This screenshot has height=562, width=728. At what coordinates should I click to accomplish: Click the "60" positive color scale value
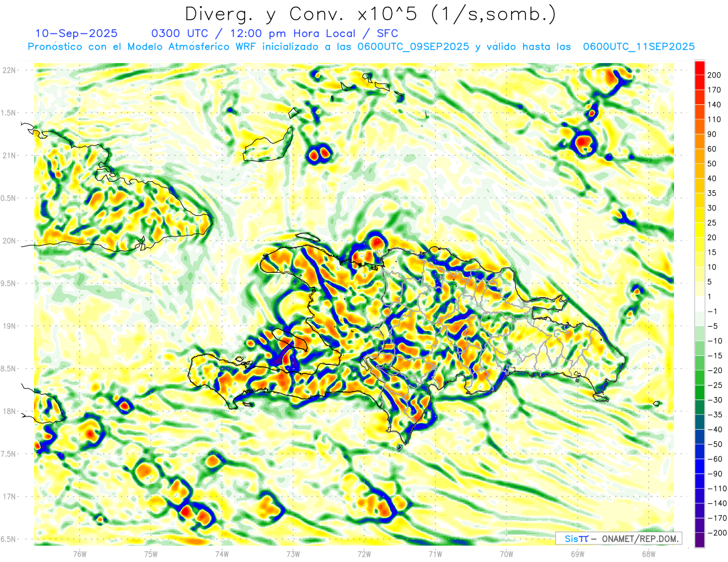click(712, 149)
